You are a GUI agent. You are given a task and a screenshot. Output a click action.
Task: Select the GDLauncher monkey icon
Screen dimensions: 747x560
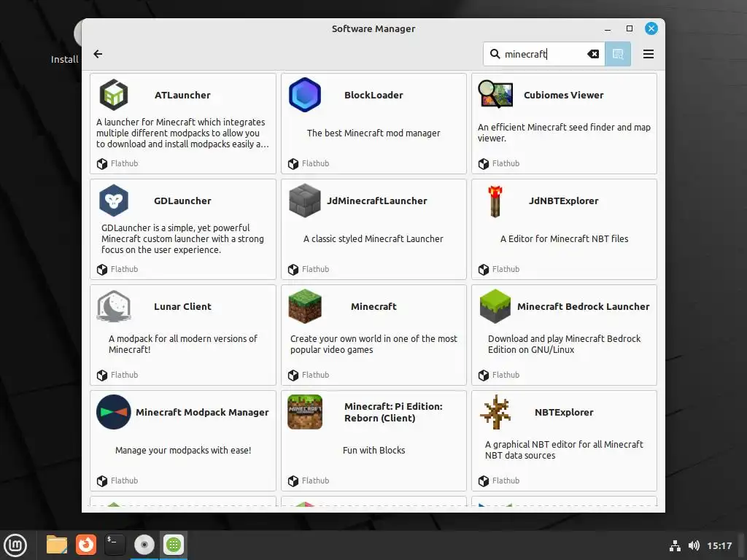click(114, 201)
